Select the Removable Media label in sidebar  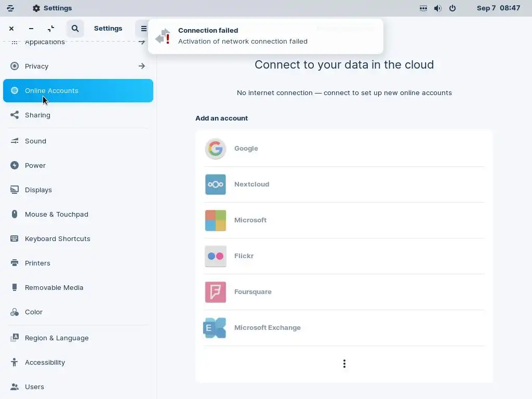click(54, 287)
